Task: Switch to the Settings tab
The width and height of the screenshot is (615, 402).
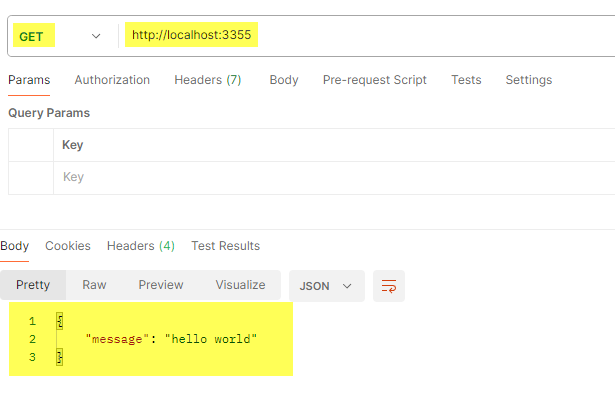Action: [528, 80]
